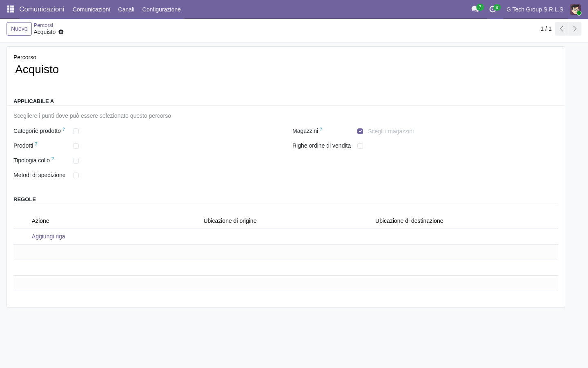Viewport: 588px width, 368px height.
Task: Enable the Tipologia collo checkbox
Action: pyautogui.click(x=76, y=161)
